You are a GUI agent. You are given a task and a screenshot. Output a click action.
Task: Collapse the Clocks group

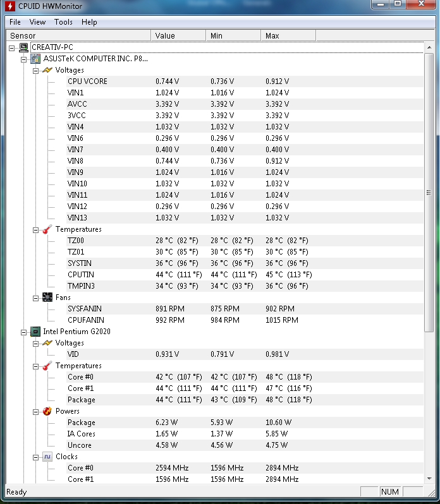pyautogui.click(x=35, y=457)
